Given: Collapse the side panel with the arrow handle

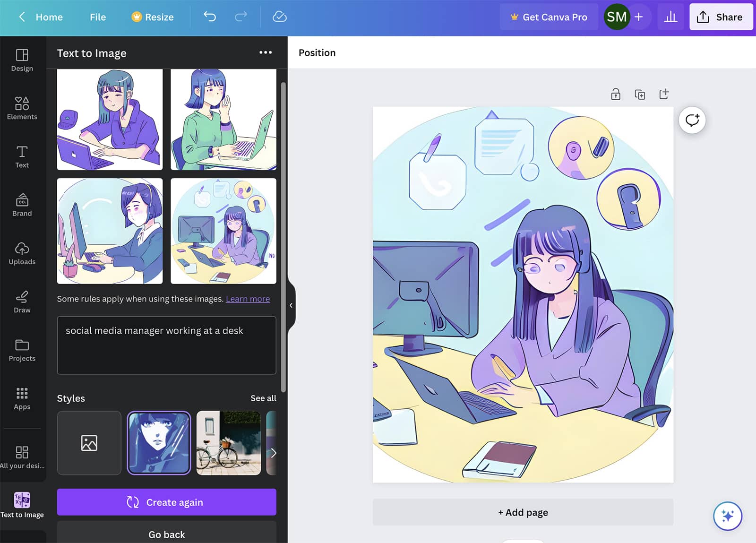Looking at the screenshot, I should tap(291, 305).
